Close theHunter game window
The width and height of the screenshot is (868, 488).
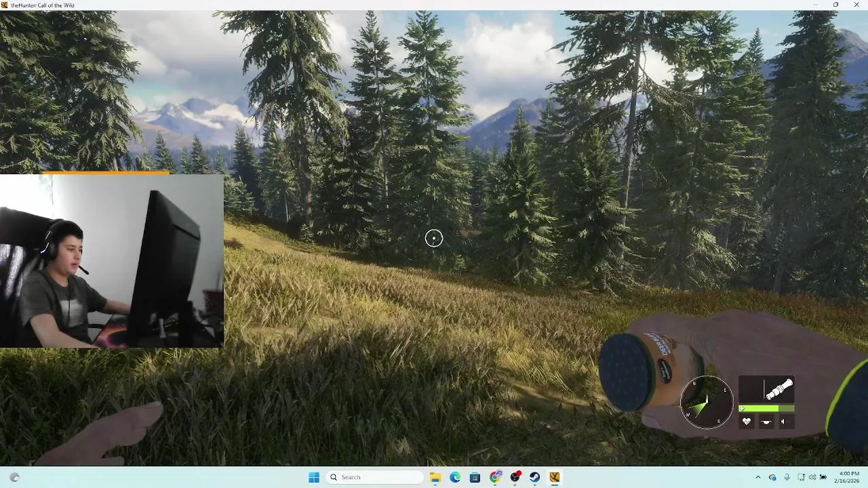[856, 5]
